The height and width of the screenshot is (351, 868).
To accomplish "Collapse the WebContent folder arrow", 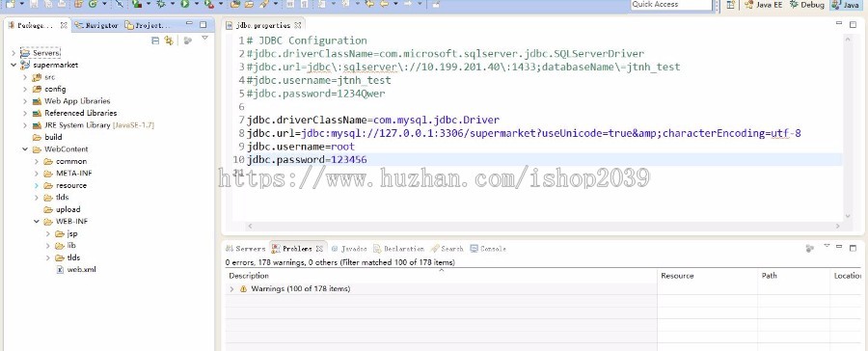I will tap(25, 148).
